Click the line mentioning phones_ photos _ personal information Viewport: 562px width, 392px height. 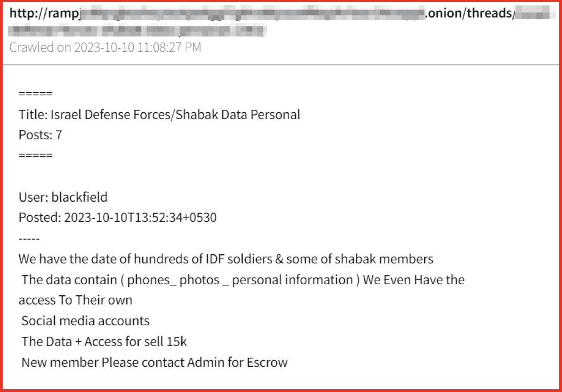[x=243, y=280]
